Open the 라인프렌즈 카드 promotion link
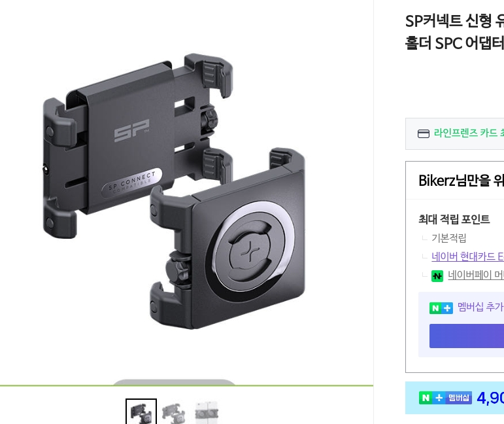The height and width of the screenshot is (424, 504). pos(469,133)
